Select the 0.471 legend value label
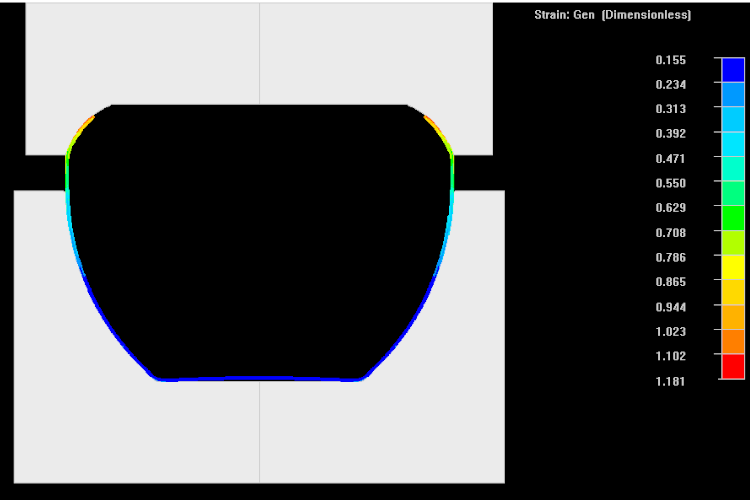 [670, 159]
